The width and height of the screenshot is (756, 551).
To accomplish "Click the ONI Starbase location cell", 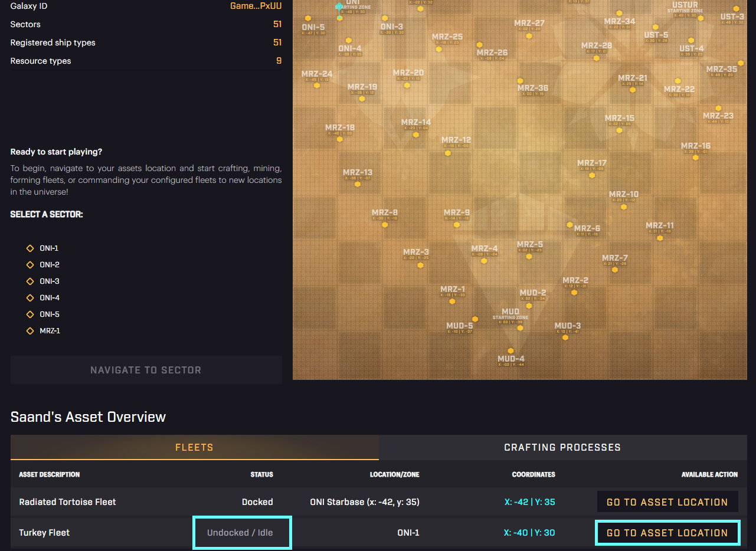I will [x=365, y=502].
